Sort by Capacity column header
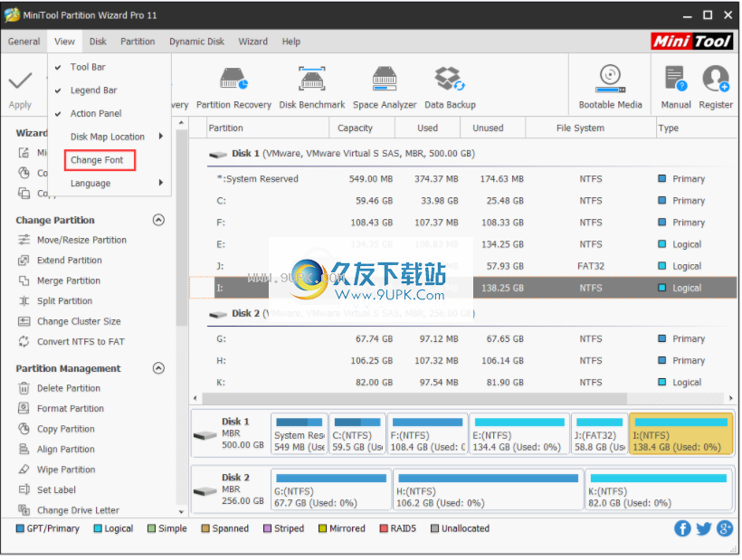The width and height of the screenshot is (742, 560). pos(362,128)
